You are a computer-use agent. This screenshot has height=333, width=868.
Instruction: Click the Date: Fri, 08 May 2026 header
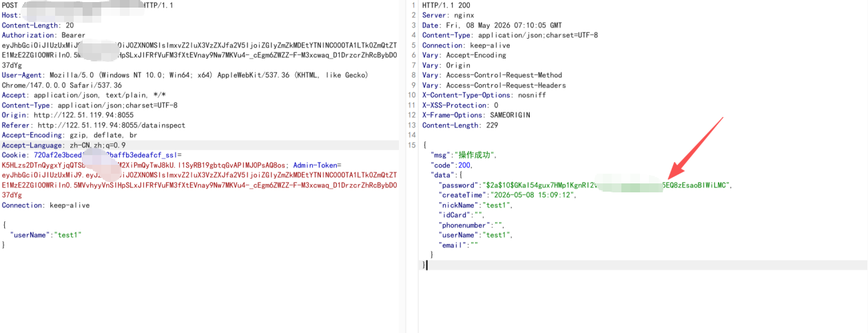(492, 26)
